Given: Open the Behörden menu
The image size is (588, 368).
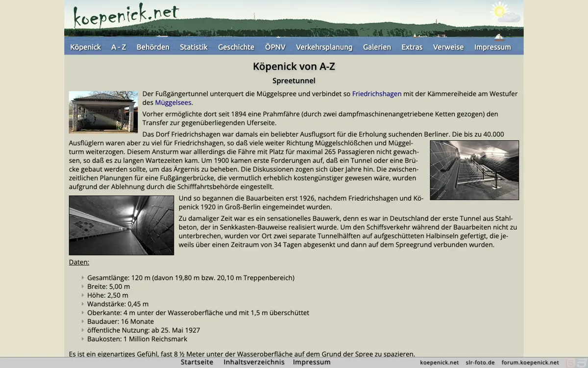Looking at the screenshot, I should pyautogui.click(x=153, y=47).
